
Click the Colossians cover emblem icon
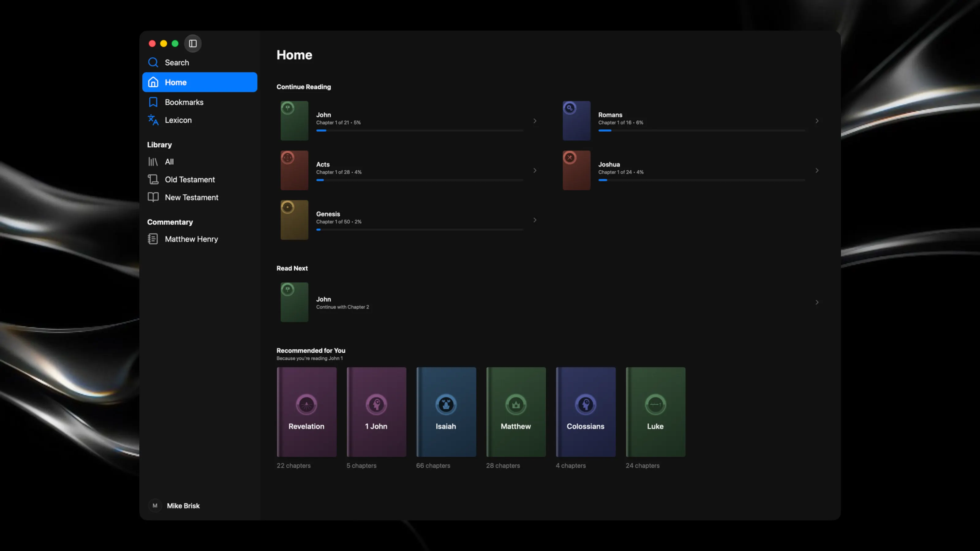(586, 404)
